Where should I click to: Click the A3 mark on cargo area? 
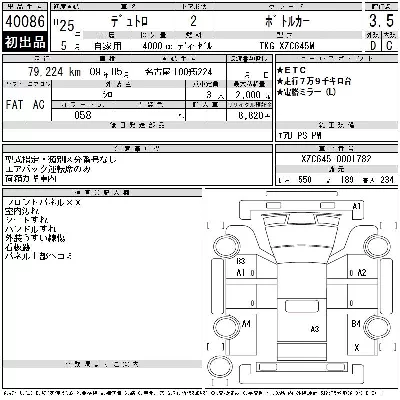tap(315, 329)
